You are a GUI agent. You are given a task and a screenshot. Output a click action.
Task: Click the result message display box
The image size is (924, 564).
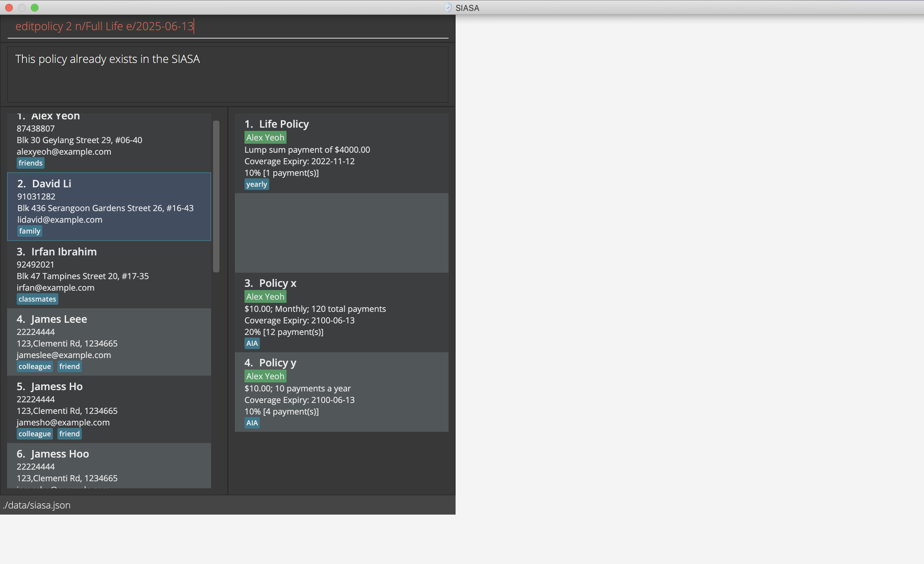227,74
